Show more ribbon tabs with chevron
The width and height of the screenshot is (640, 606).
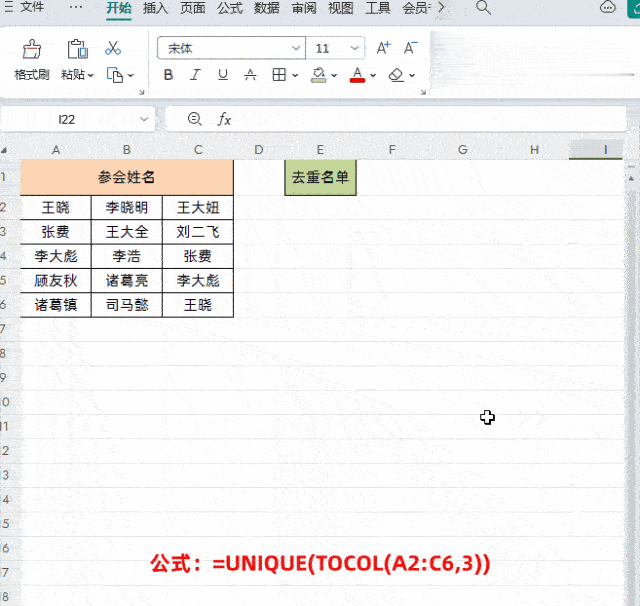(441, 7)
